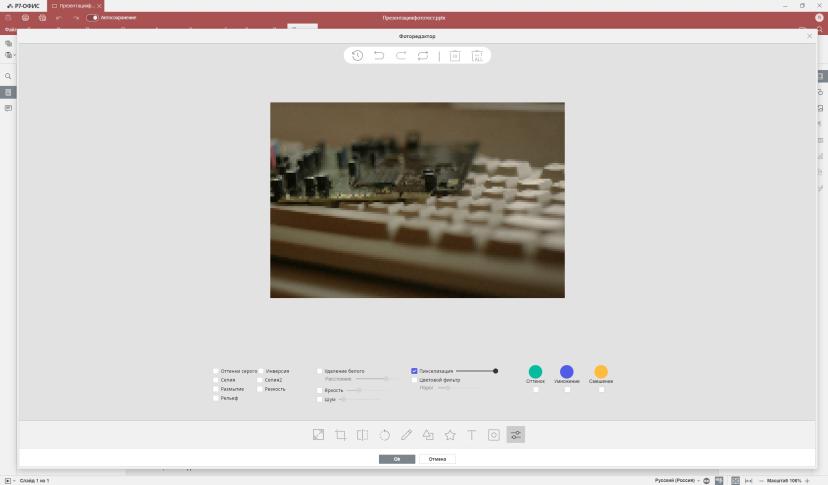Select the star Icon tool
This screenshot has width=828, height=485.
coord(450,435)
